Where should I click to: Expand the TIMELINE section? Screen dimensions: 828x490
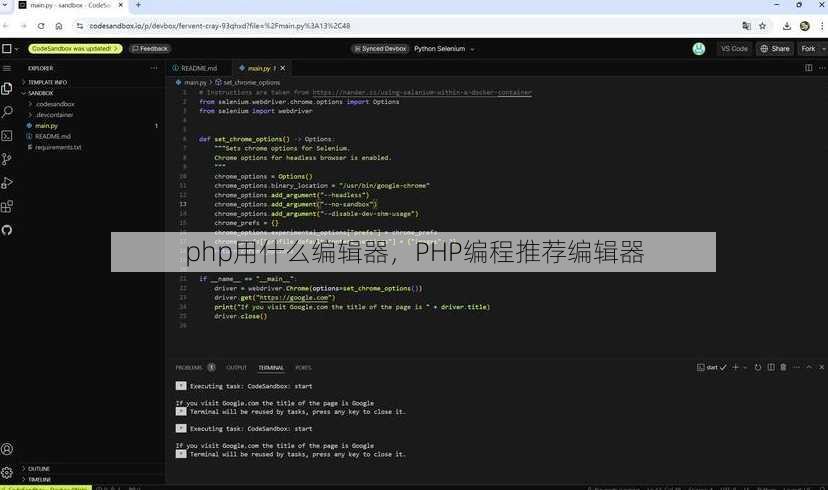(x=38, y=479)
